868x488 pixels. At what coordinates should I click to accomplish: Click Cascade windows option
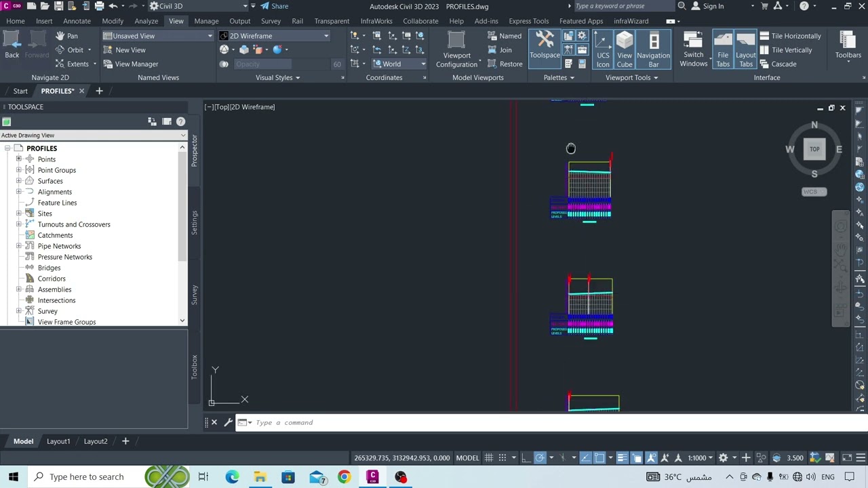(778, 64)
